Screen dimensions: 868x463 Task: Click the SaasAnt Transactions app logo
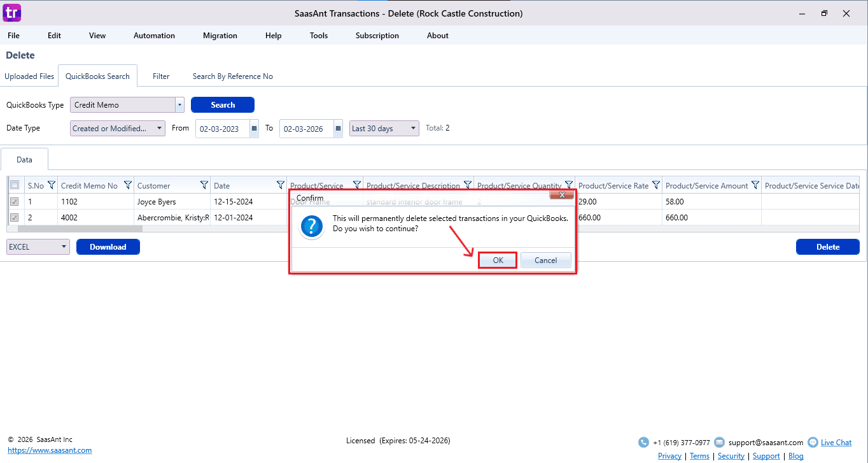point(12,13)
